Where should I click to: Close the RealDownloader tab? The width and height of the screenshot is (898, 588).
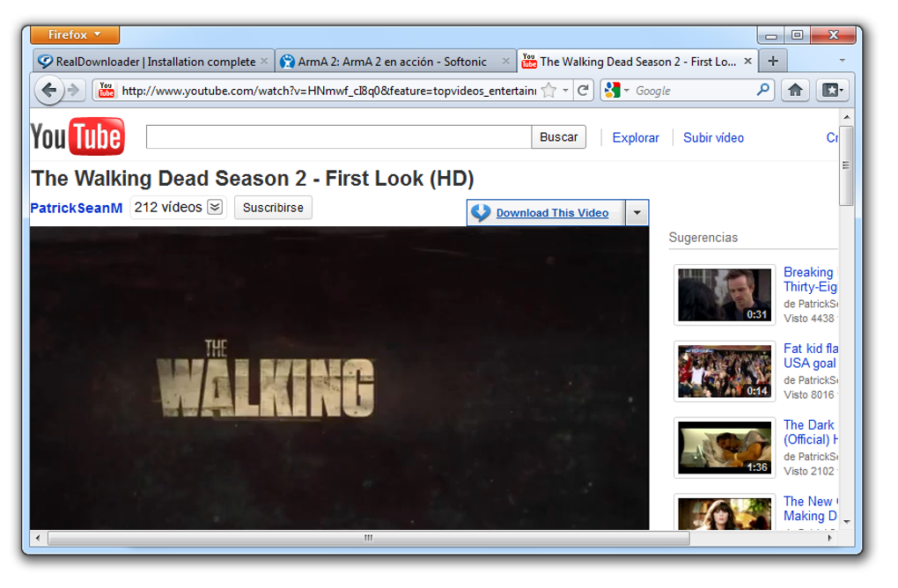click(264, 61)
